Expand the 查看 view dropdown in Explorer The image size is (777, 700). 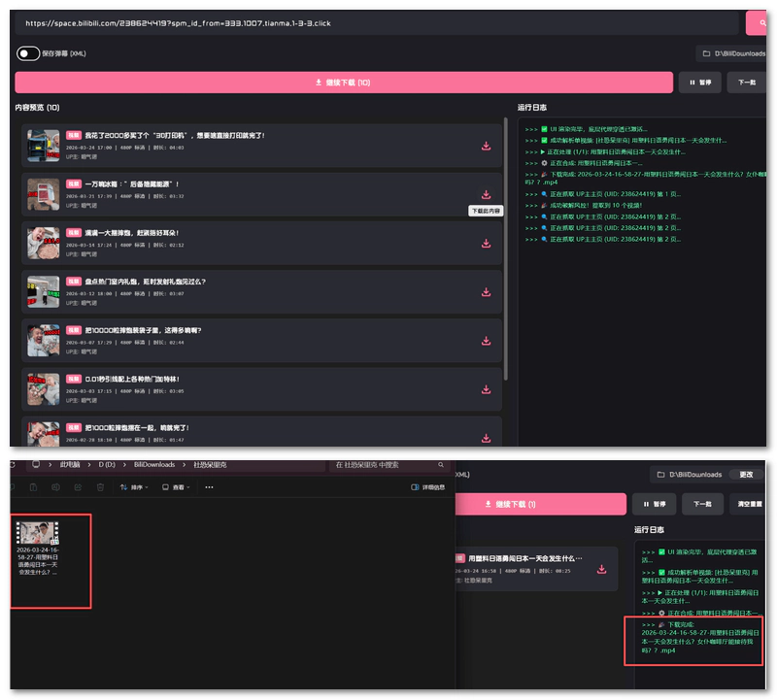[x=177, y=487]
